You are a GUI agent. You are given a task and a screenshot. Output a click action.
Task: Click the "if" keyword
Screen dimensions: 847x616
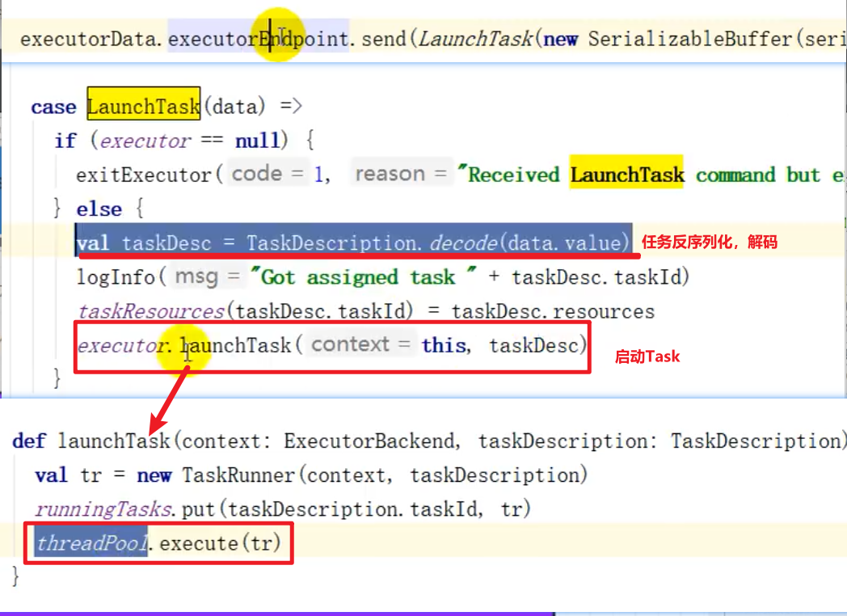click(x=65, y=141)
